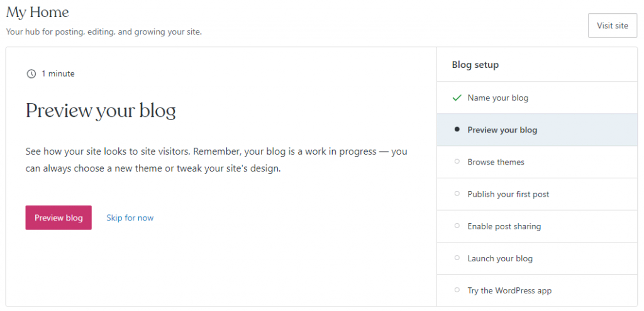Image resolution: width=644 pixels, height=311 pixels.
Task: Click the Skip for now link
Action: (130, 218)
